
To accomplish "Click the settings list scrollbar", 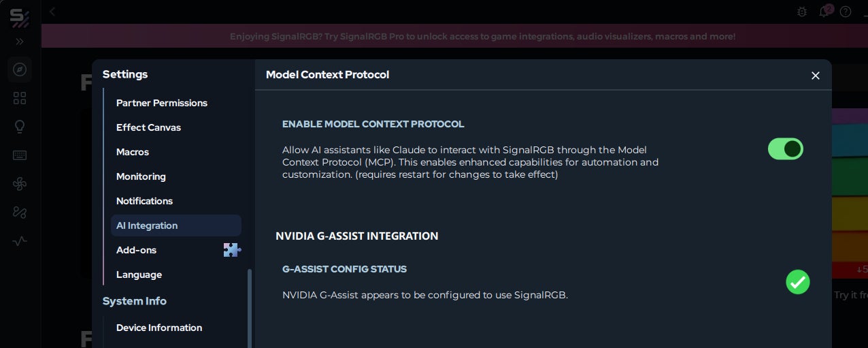I will pyautogui.click(x=250, y=306).
